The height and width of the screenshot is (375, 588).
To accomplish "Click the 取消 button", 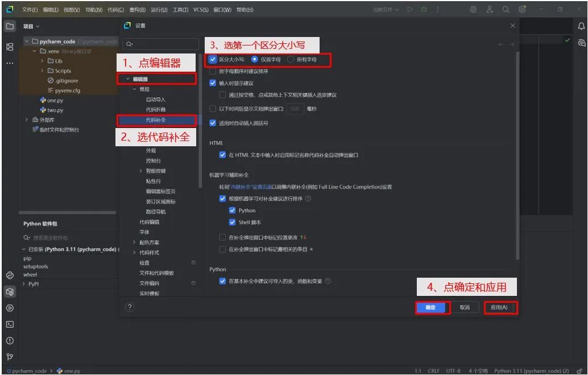I will (465, 307).
